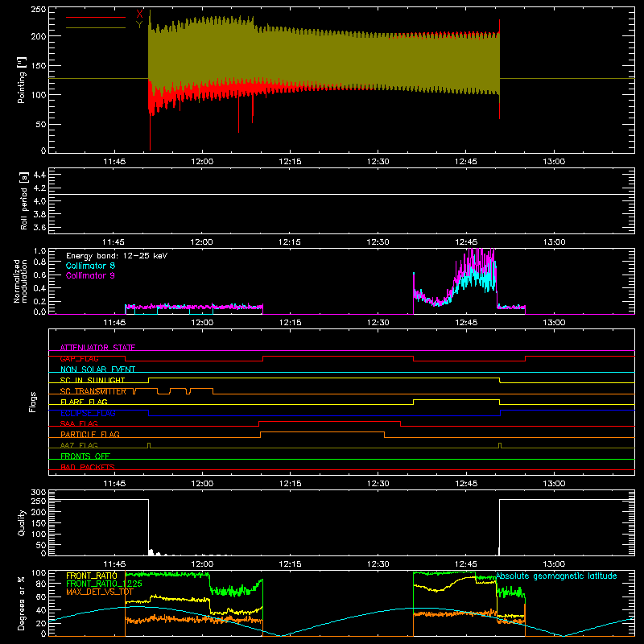Select the FRONTS_OFF flag label
Image resolution: width=644 pixels, height=644 pixels.
tap(85, 456)
